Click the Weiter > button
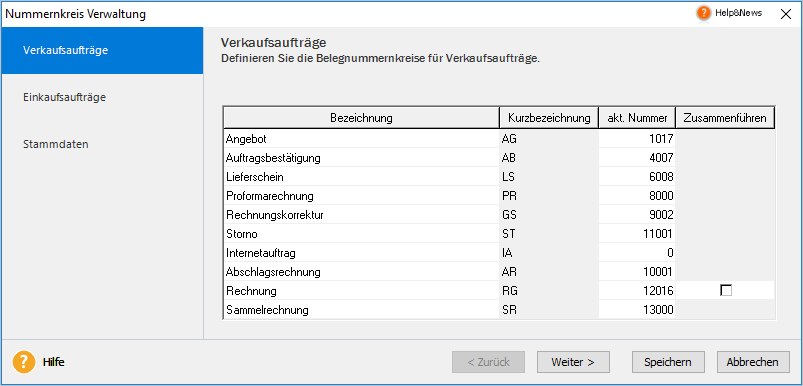This screenshot has height=386, width=803. coord(573,362)
